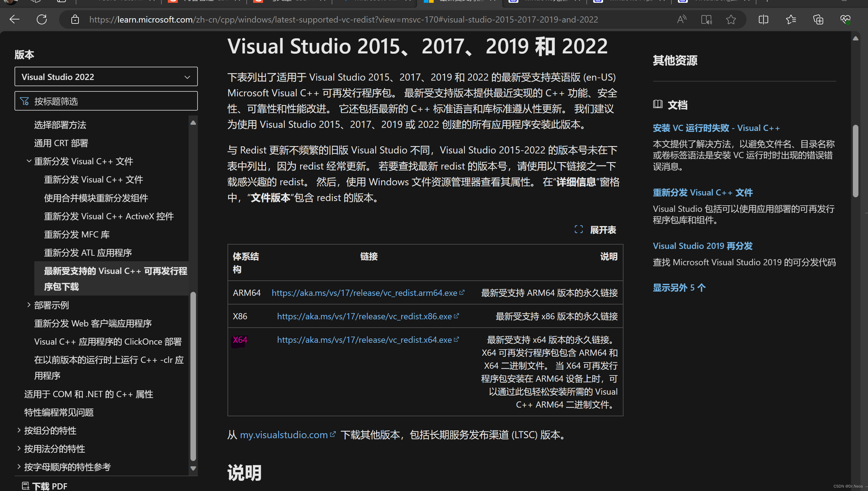Expand the 按字母顺序的特性参考 node
Screen dimensions: 868x491
coord(19,467)
